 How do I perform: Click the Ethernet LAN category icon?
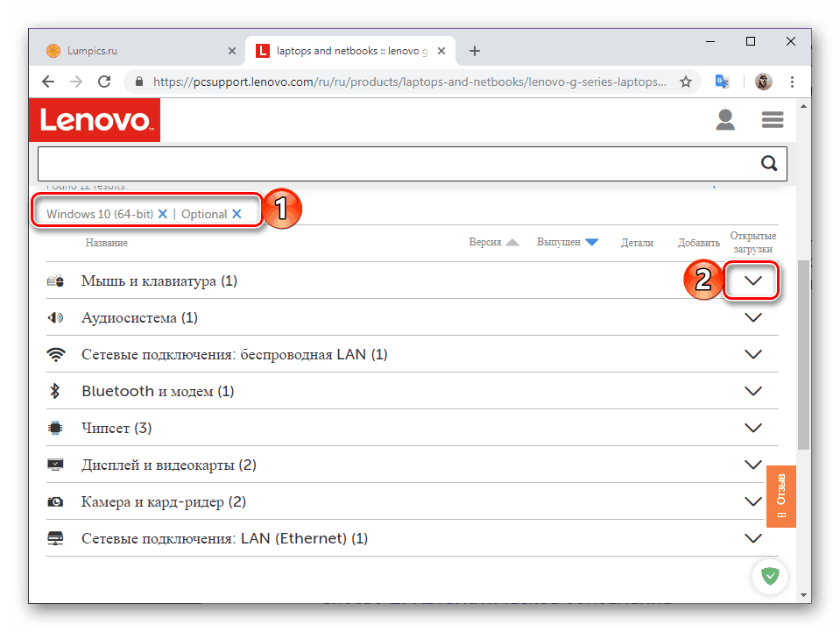[55, 538]
